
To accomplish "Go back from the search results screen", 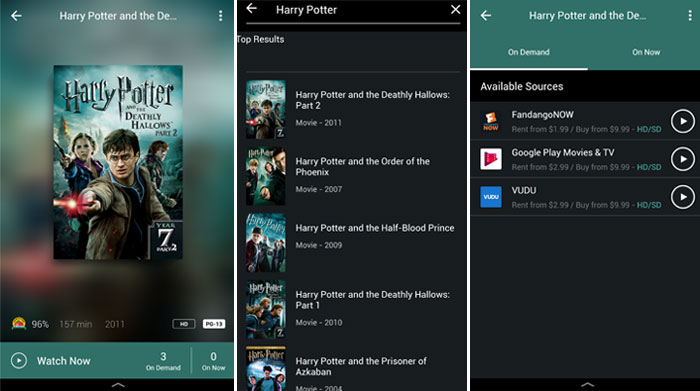I will (x=251, y=8).
